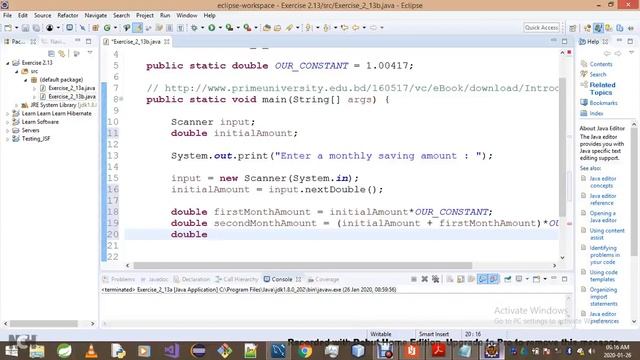The image size is (640, 360).
Task: Switch to the Problems tab
Action: 119,279
